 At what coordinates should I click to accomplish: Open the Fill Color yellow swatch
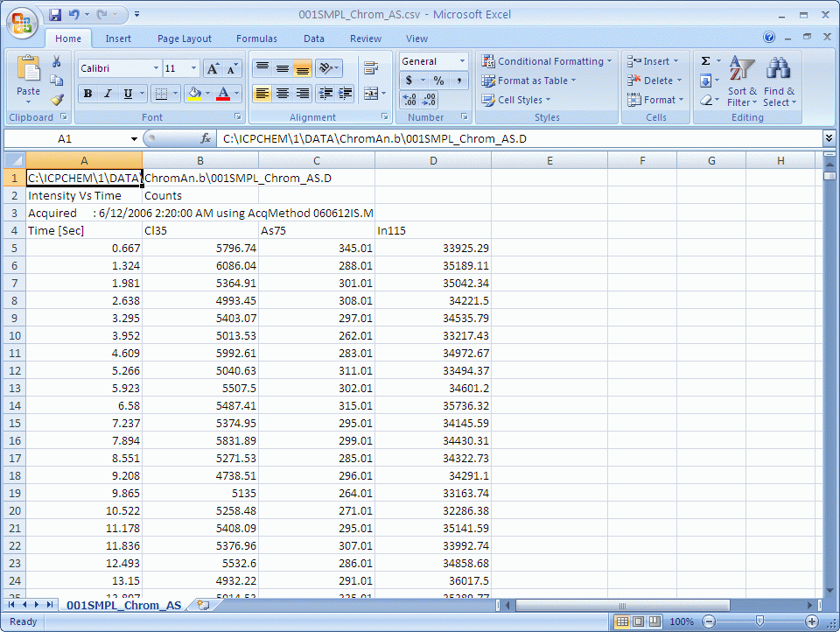(194, 94)
